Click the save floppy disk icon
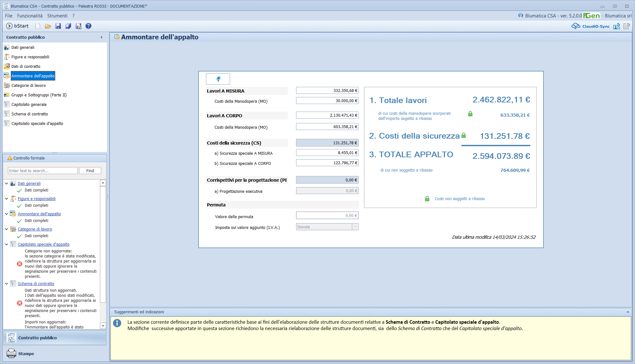635x364 pixels. pos(58,26)
